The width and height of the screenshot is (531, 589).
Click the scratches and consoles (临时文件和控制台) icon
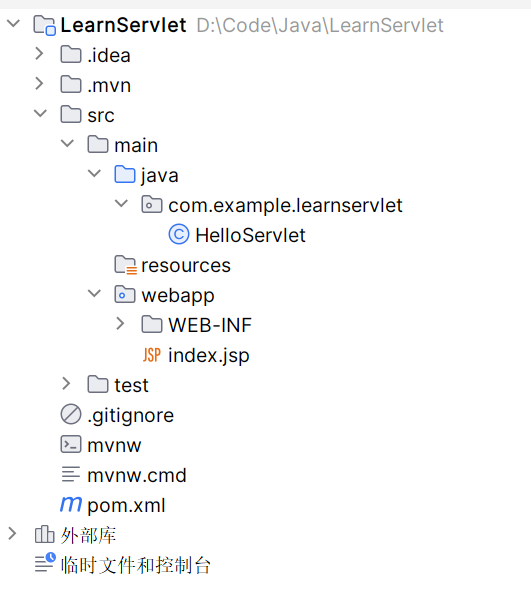(45, 563)
